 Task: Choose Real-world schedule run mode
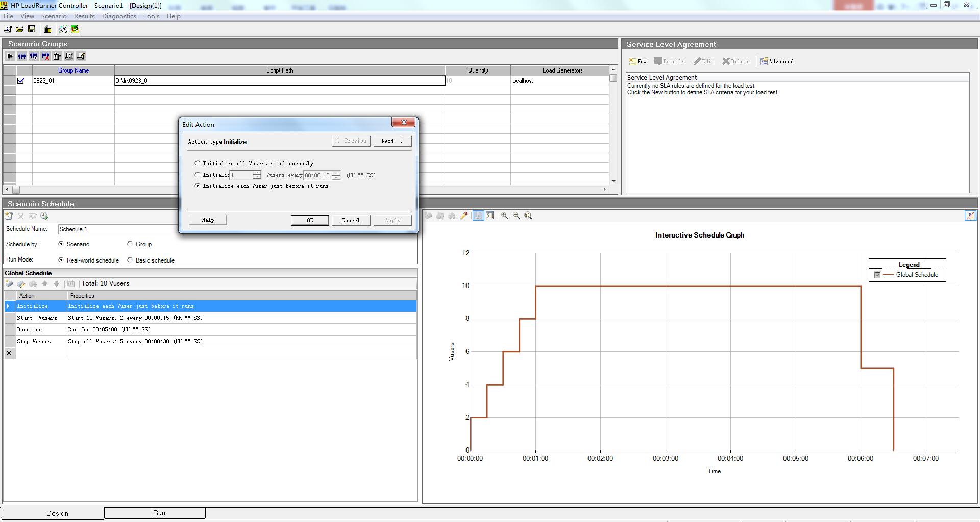(x=61, y=260)
